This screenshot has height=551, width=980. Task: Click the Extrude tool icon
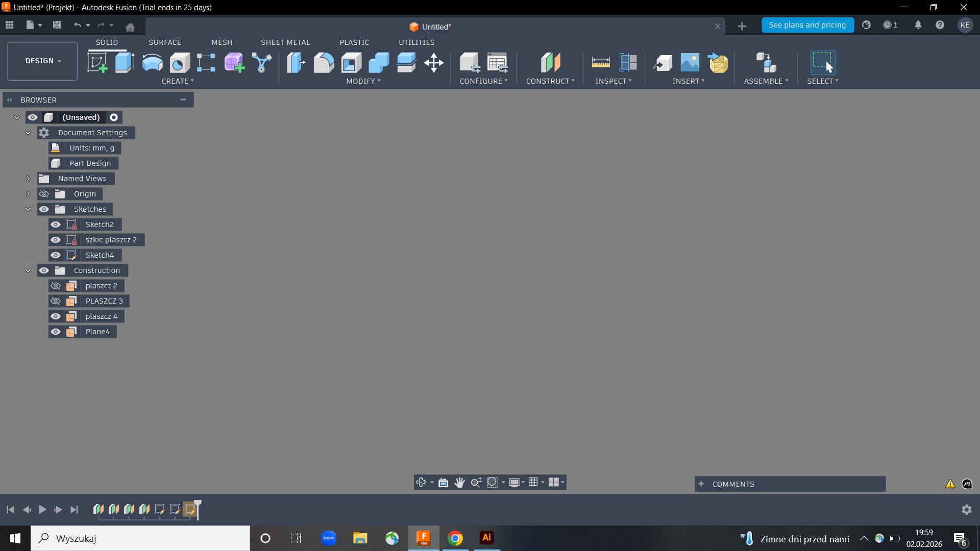(125, 63)
